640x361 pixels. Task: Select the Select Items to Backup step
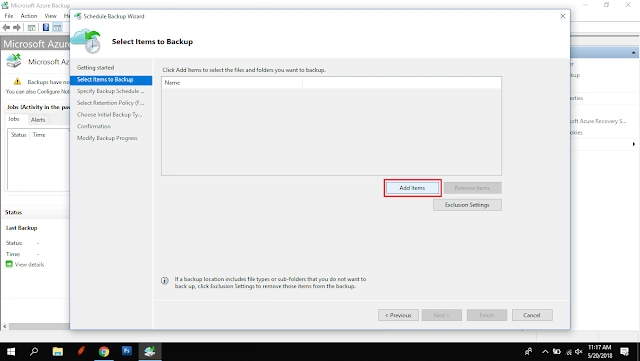tap(111, 80)
